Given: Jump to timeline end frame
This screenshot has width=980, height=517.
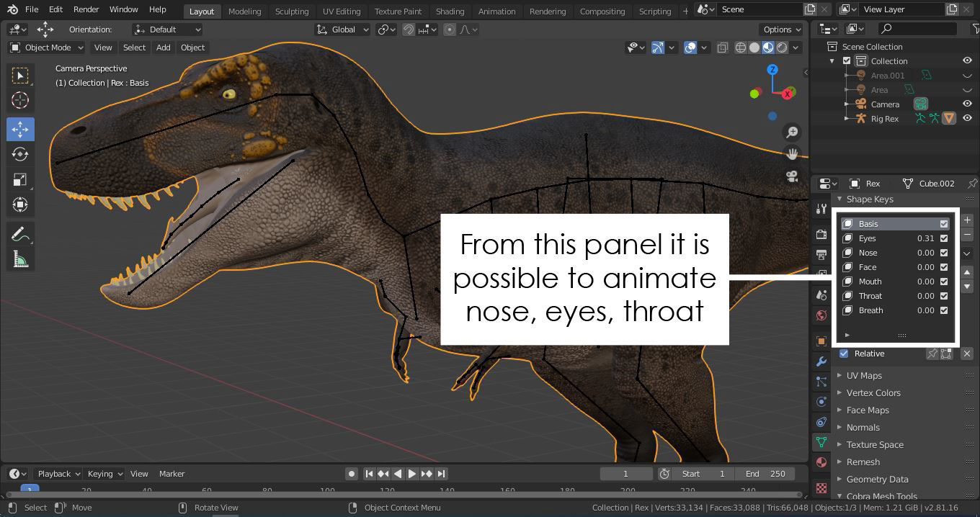Looking at the screenshot, I should (x=441, y=474).
